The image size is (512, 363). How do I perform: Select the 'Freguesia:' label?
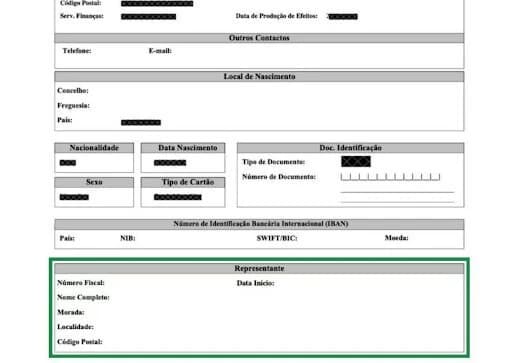73,106
